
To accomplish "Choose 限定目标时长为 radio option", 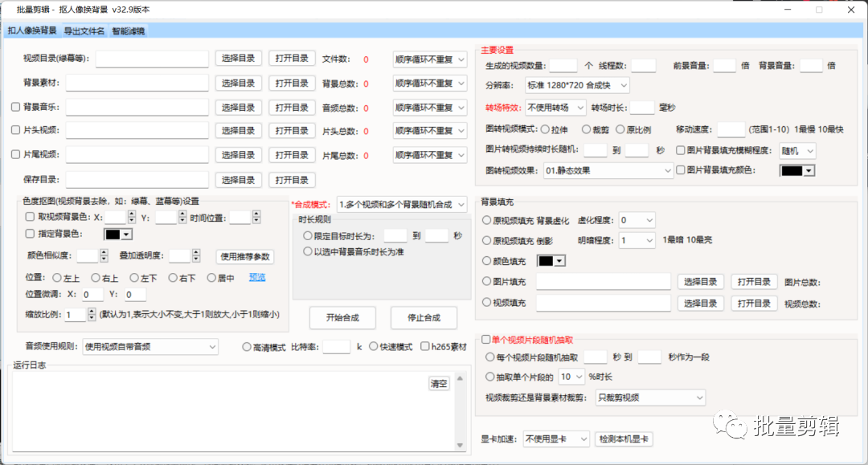I will pyautogui.click(x=308, y=236).
